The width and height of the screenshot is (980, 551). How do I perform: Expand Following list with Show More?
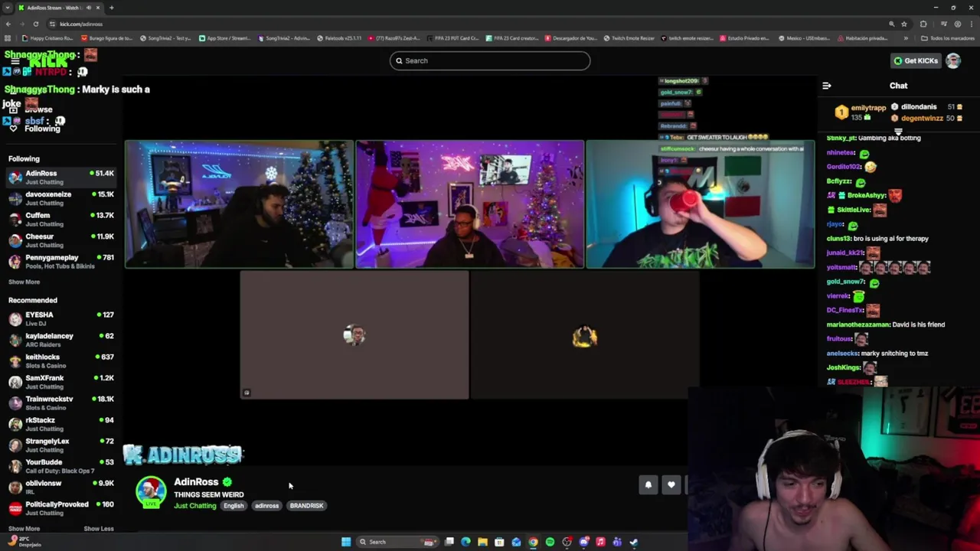click(x=24, y=282)
